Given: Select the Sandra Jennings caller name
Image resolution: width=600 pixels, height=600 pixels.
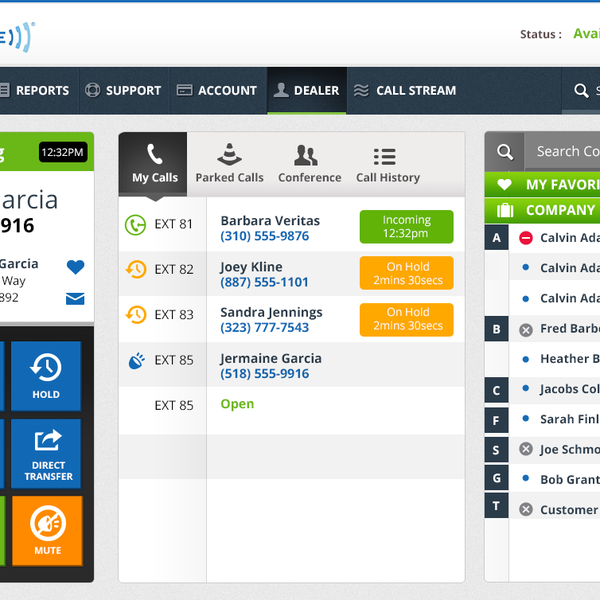Looking at the screenshot, I should coord(271,313).
